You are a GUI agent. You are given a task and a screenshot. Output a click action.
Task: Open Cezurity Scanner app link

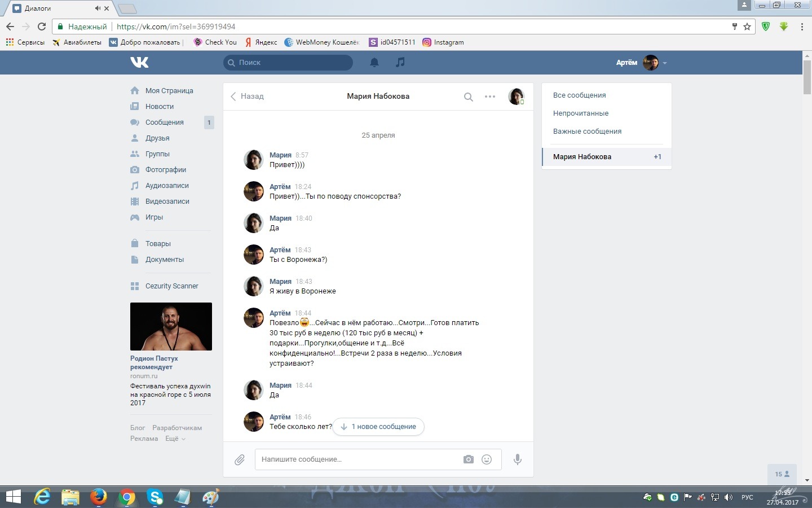(171, 286)
